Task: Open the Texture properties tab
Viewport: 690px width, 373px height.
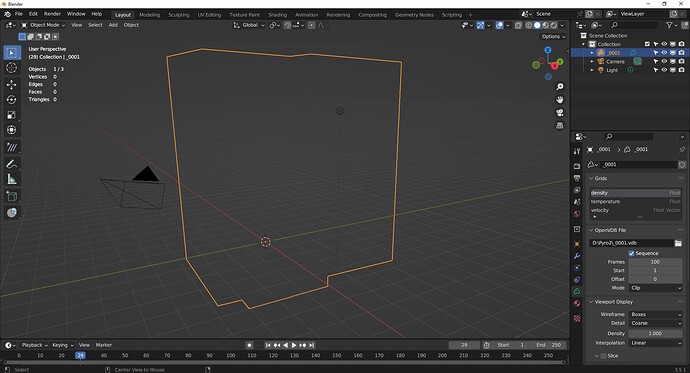Action: pos(577,318)
